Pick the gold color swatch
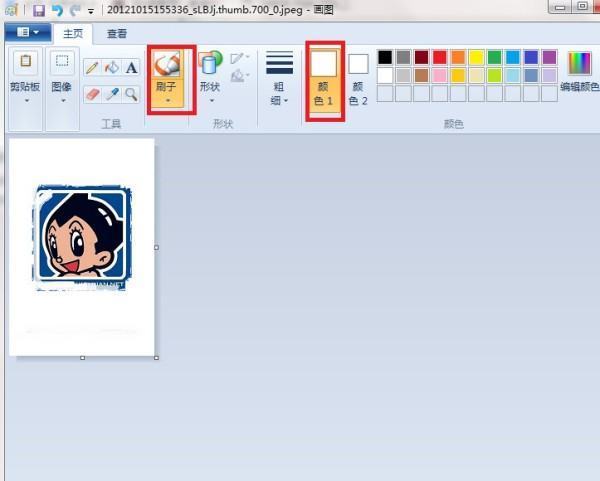This screenshot has width=600, height=481. (x=458, y=76)
